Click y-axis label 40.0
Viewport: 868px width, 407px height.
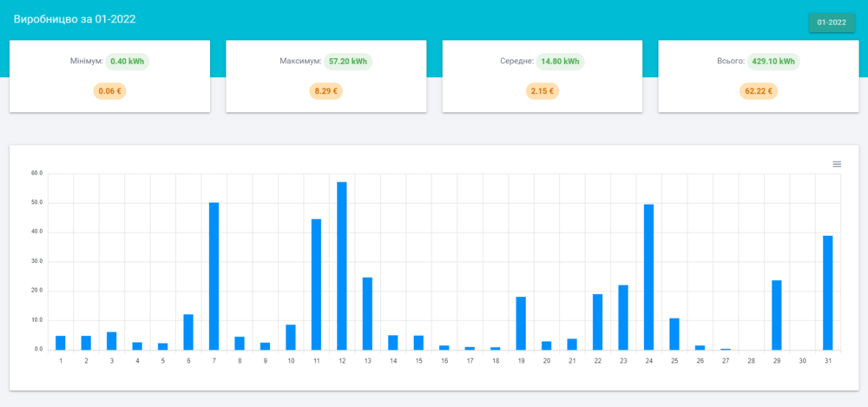pos(37,232)
